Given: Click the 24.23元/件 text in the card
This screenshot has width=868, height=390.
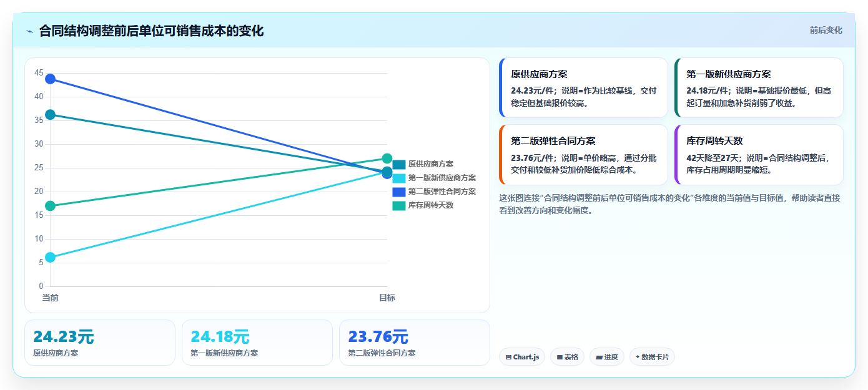Looking at the screenshot, I should click(x=533, y=90).
